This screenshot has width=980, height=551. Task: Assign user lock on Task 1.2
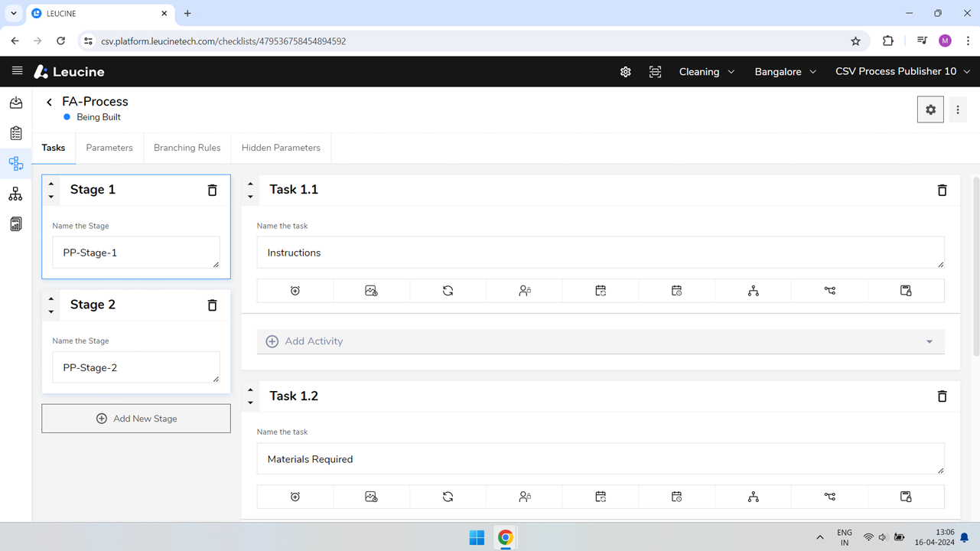(525, 497)
